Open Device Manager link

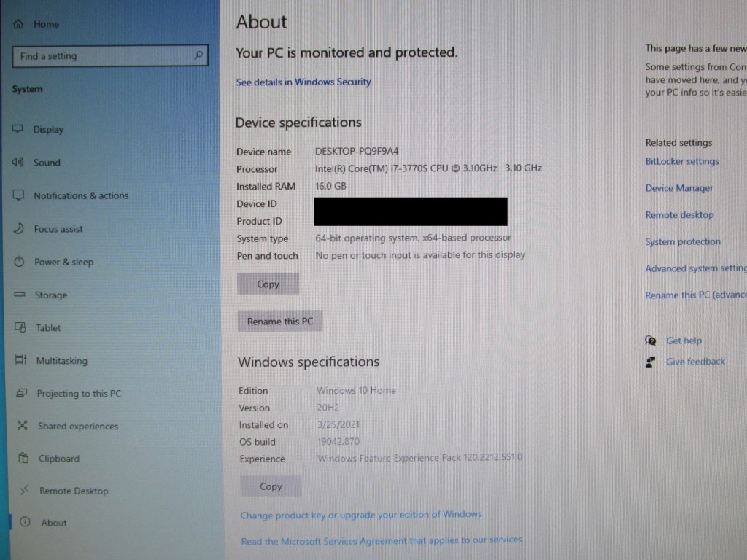click(679, 188)
